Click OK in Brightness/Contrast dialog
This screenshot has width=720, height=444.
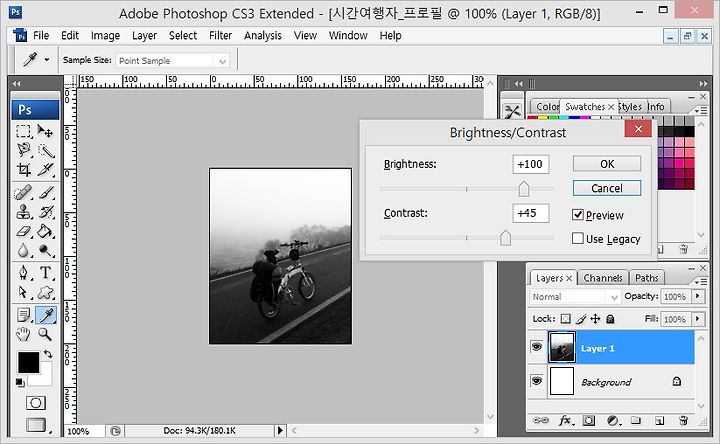coord(607,164)
